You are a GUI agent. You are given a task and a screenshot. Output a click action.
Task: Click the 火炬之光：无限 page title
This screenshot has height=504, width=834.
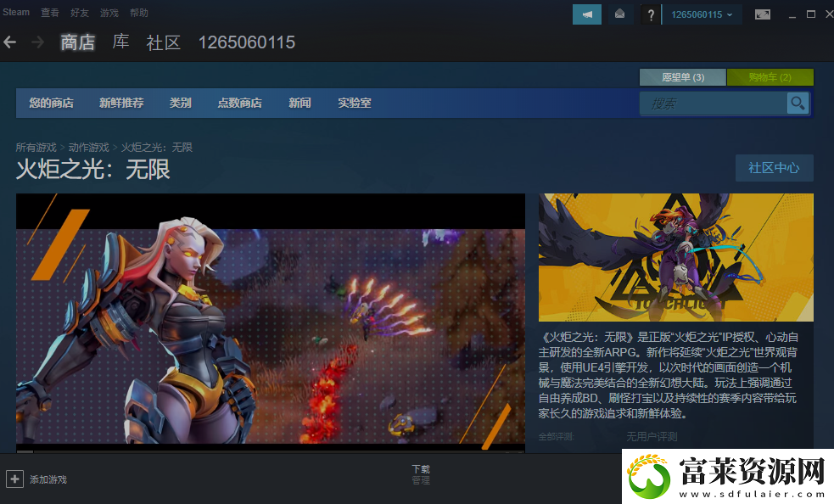pos(93,170)
